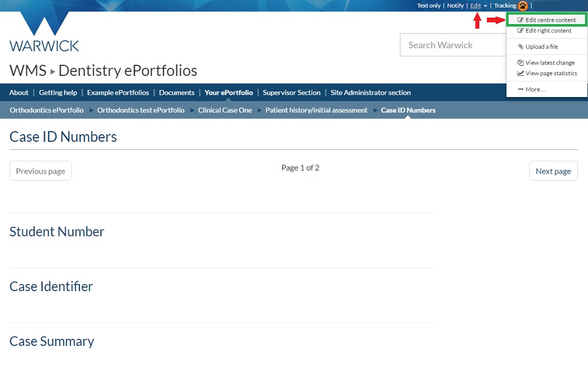Go to Site Administrator section tab
Screen dimensions: 588x370
370,92
